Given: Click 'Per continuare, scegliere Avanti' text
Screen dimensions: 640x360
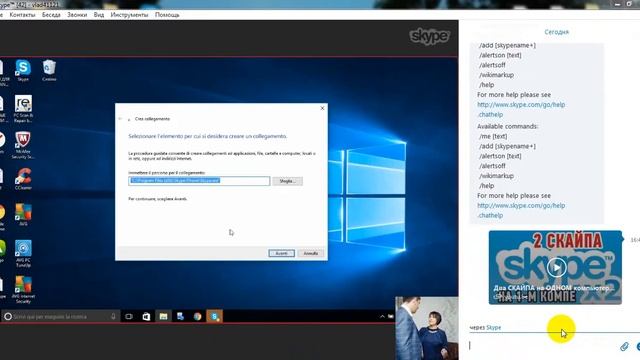Looking at the screenshot, I should pyautogui.click(x=158, y=199).
